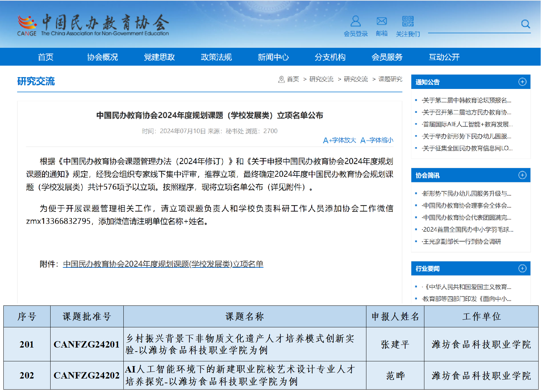Click the 关注我们 QR code icon

click(408, 21)
